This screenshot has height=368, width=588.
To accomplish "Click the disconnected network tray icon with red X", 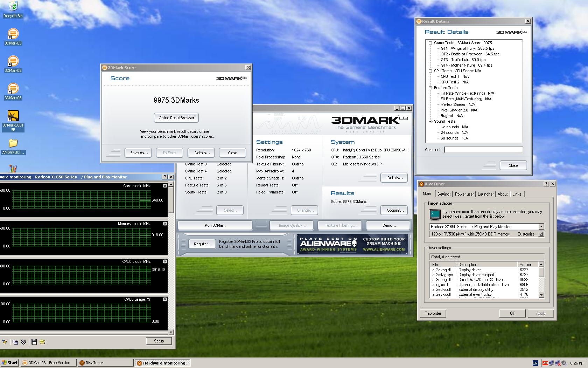I will 558,363.
